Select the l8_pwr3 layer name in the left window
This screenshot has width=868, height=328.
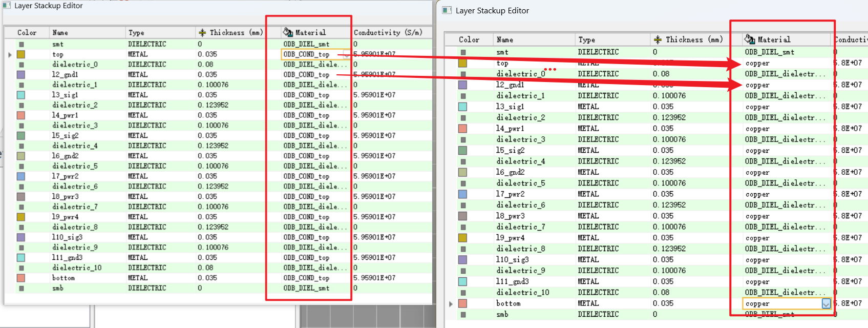(x=65, y=196)
